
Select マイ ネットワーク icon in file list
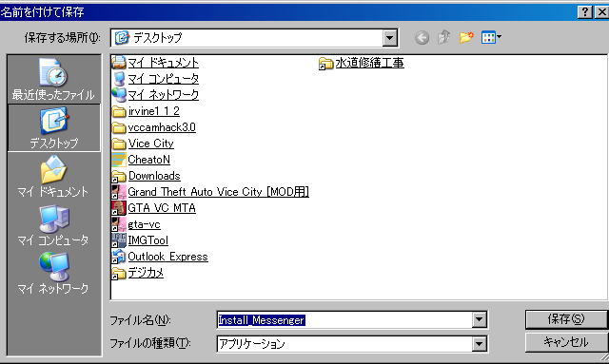point(119,95)
